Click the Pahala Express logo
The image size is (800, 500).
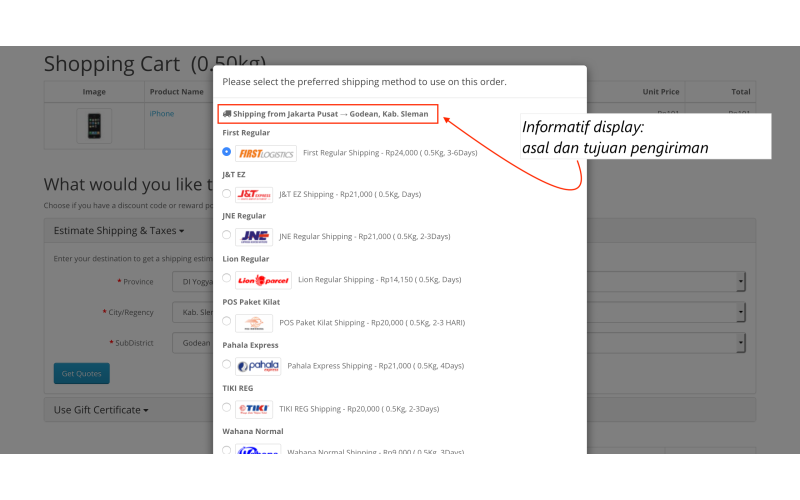[x=258, y=366]
